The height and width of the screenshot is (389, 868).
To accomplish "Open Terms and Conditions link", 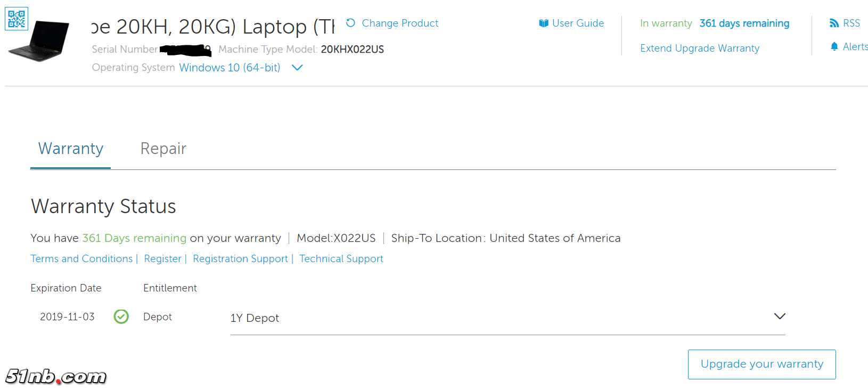I will pos(81,258).
